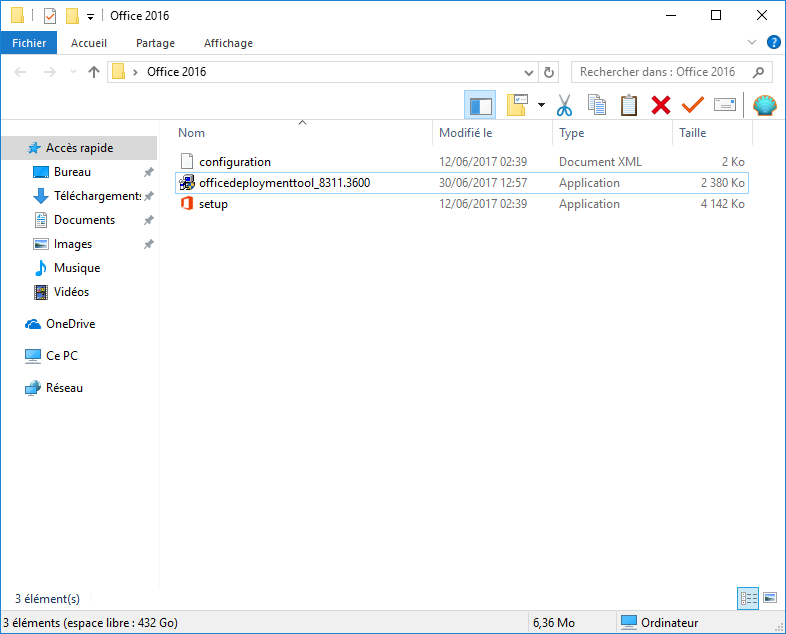The height and width of the screenshot is (634, 786).
Task: Click the 30/06/2017 12:57 date cell
Action: pos(483,183)
